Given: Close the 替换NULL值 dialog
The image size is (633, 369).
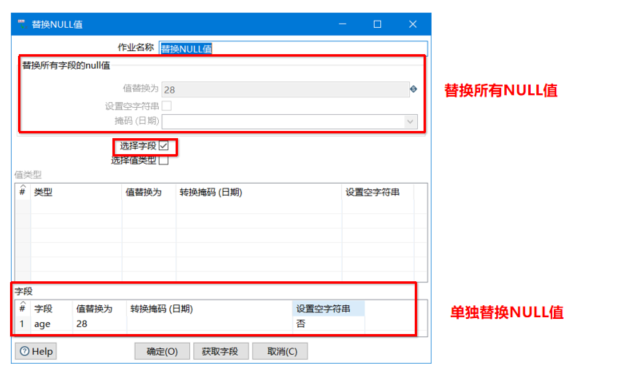Looking at the screenshot, I should pos(413,24).
